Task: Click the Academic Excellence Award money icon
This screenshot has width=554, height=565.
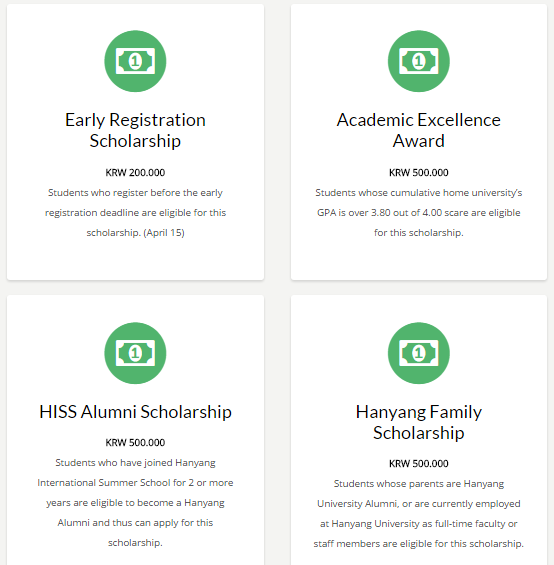Action: tap(418, 61)
